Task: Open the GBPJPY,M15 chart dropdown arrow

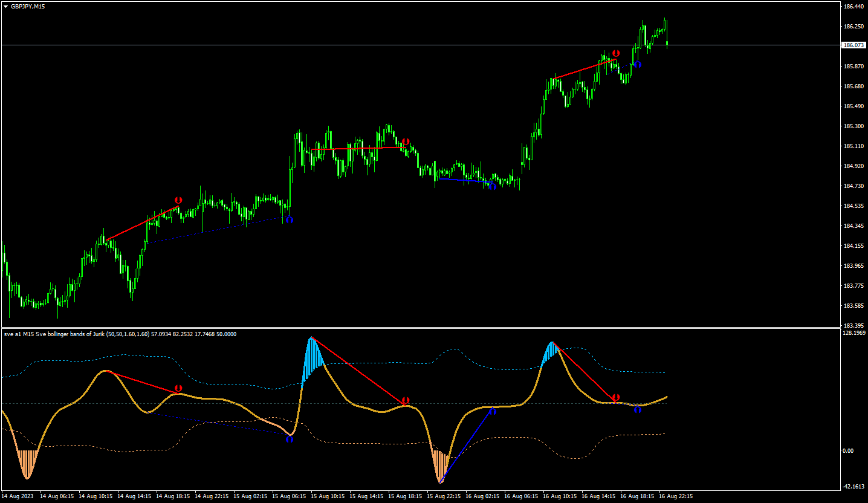Action: click(x=6, y=7)
